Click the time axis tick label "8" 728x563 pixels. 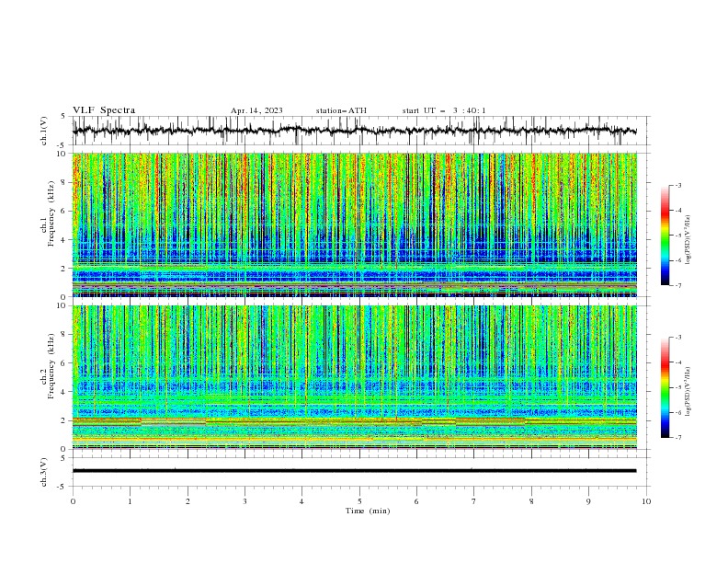coord(531,501)
